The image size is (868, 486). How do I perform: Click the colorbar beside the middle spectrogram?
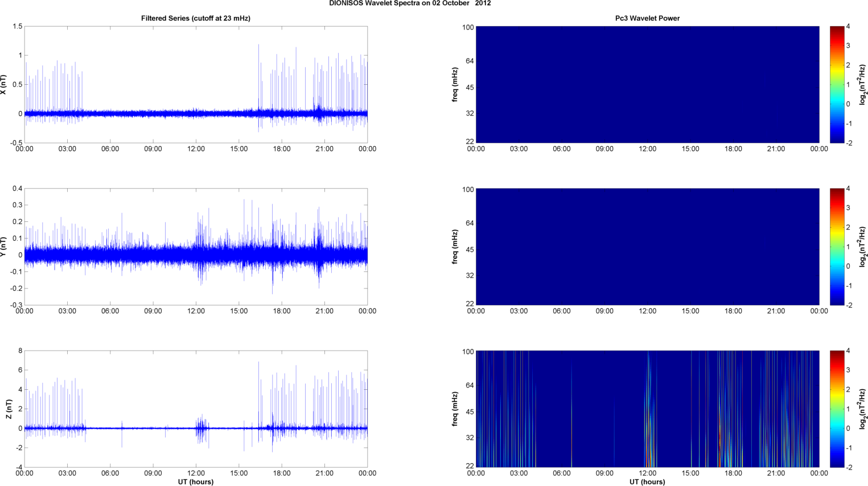[x=837, y=246]
